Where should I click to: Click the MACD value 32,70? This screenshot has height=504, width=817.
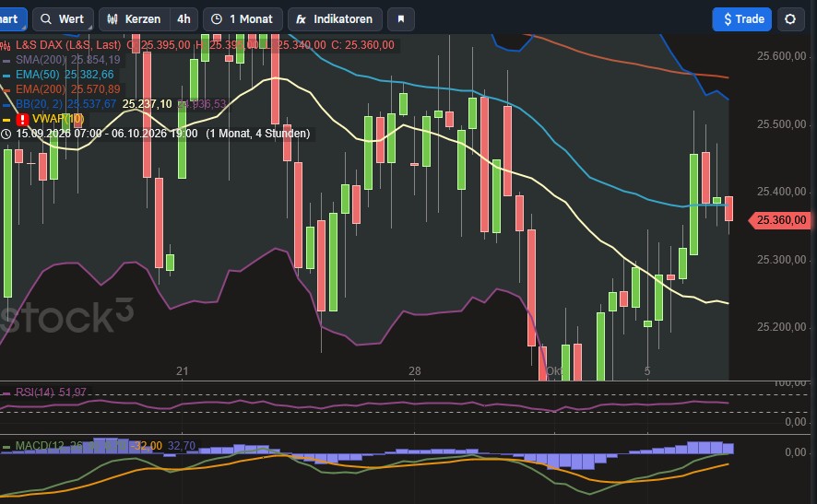click(182, 446)
